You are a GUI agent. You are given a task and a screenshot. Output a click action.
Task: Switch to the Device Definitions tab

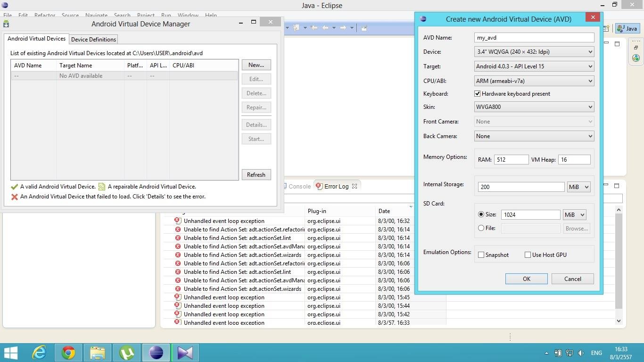93,40
